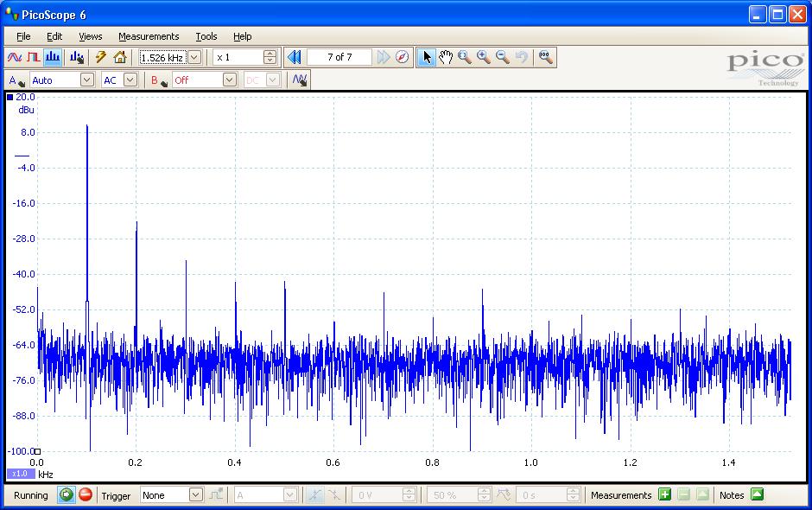Open the buffer navigator compass icon
Viewport: 812px width, 510px height.
pyautogui.click(x=403, y=58)
